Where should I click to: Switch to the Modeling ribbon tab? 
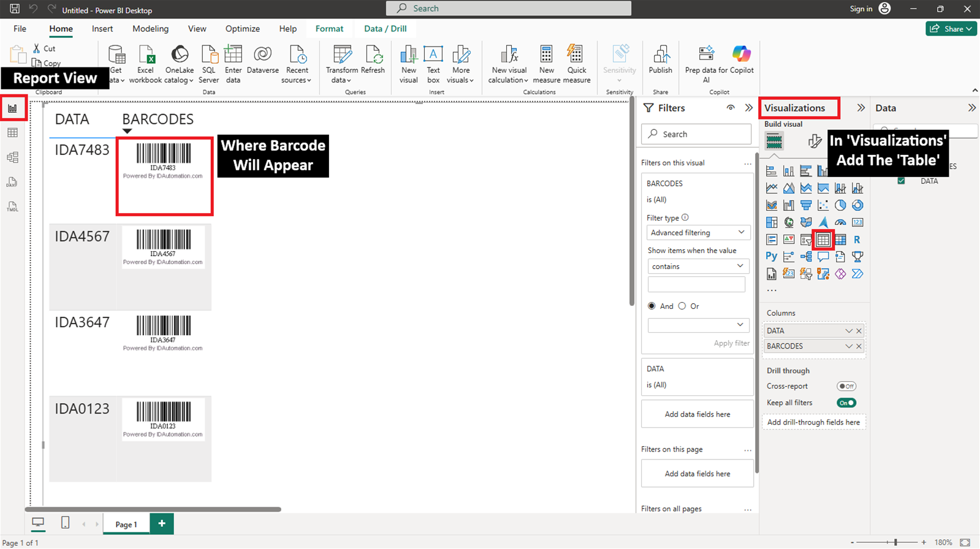pyautogui.click(x=150, y=29)
